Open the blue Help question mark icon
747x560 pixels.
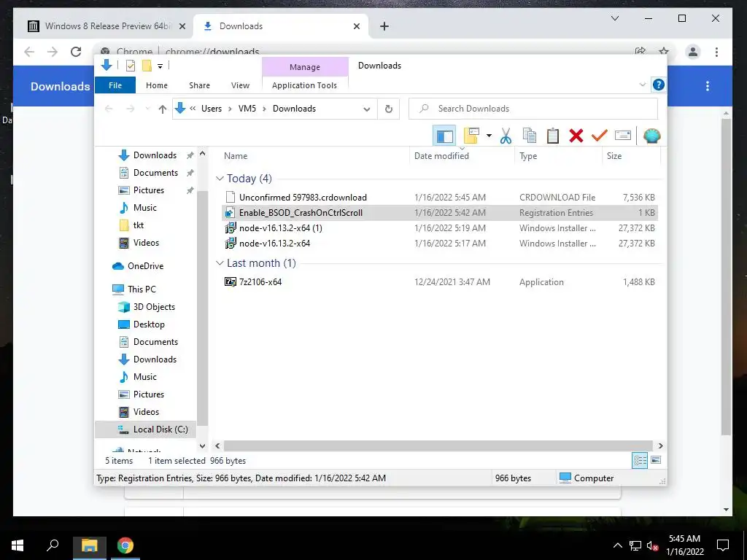tap(659, 85)
